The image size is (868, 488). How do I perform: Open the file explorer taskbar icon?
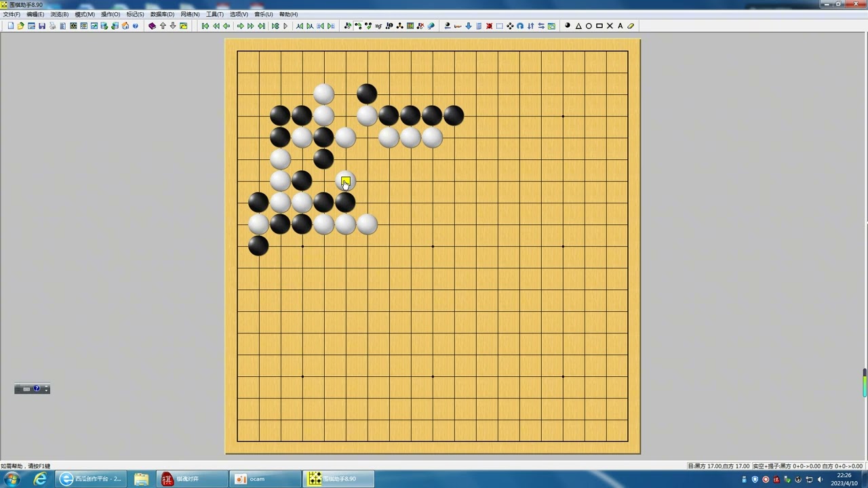(x=141, y=479)
